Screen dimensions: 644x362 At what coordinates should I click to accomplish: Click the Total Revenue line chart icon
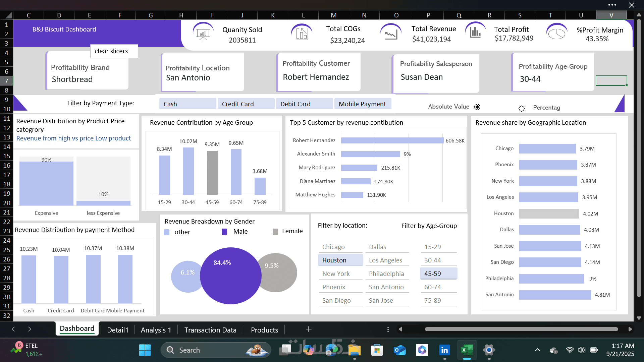coord(391,34)
